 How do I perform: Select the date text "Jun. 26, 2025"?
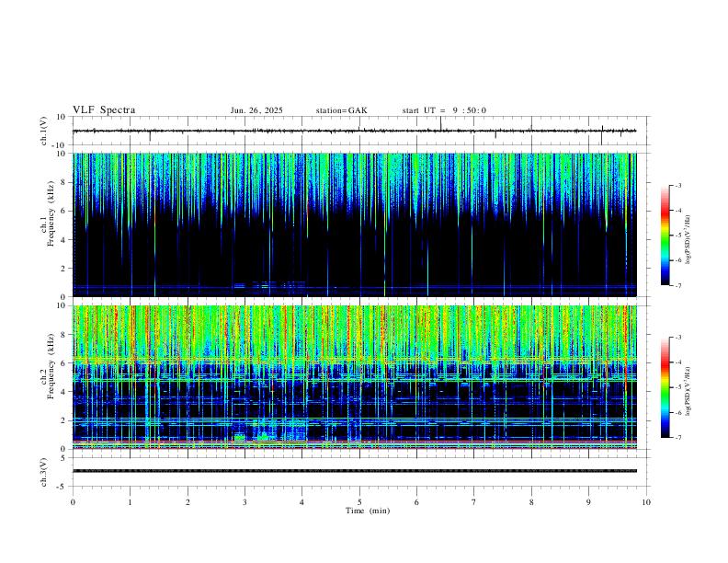pyautogui.click(x=256, y=110)
